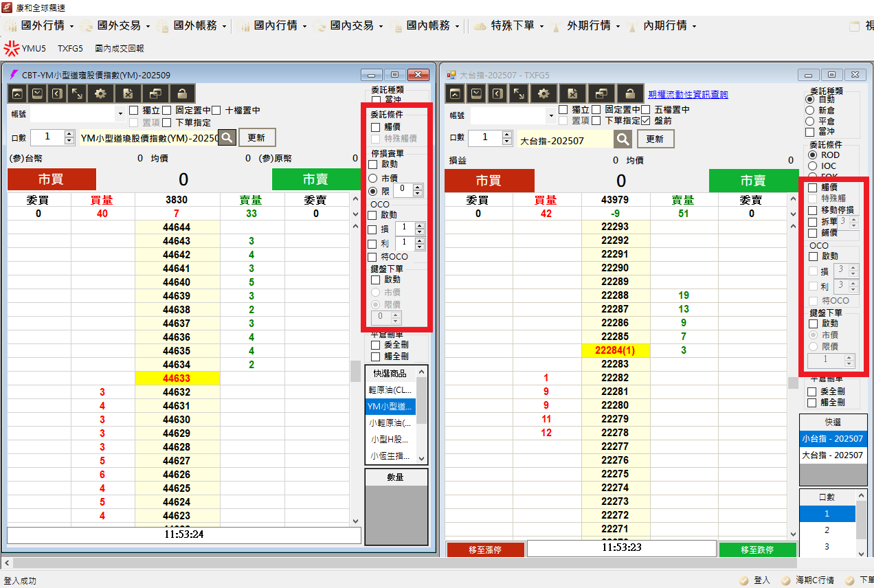The image size is (874, 588).
Task: Select the IOC order condition
Action: click(812, 166)
